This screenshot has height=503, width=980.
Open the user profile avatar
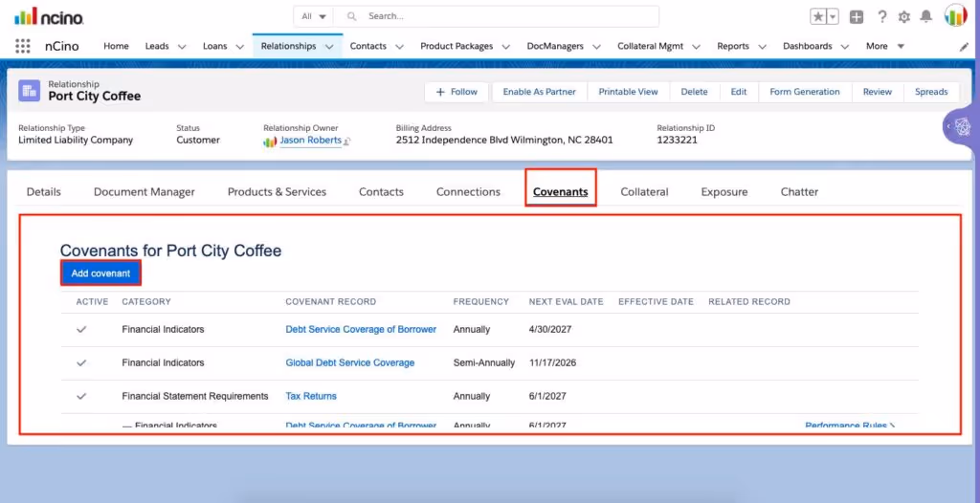pyautogui.click(x=956, y=15)
